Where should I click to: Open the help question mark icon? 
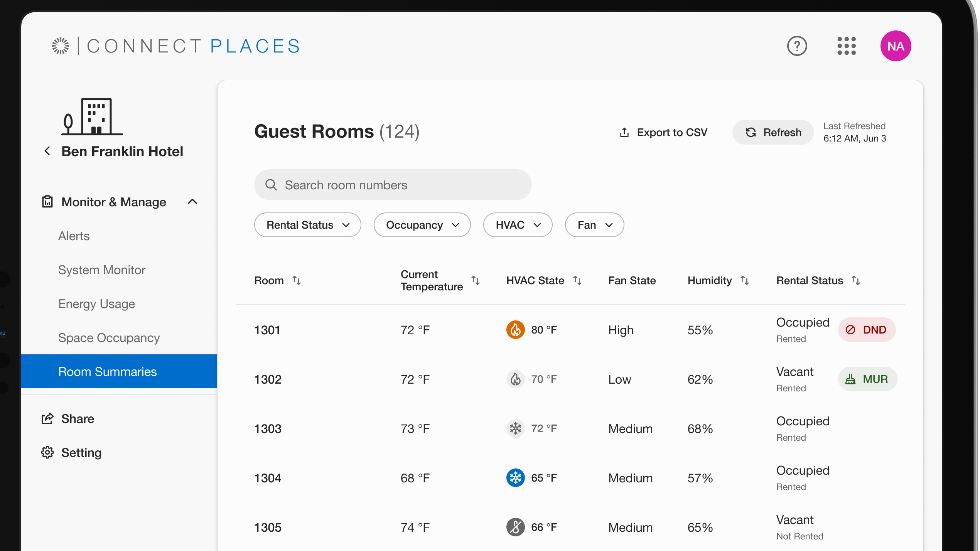[797, 46]
